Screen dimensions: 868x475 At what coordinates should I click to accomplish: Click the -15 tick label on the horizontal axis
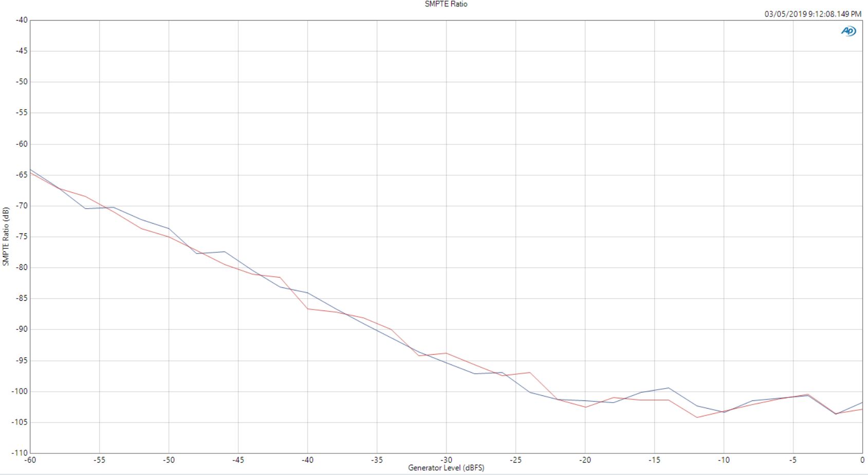(654, 460)
